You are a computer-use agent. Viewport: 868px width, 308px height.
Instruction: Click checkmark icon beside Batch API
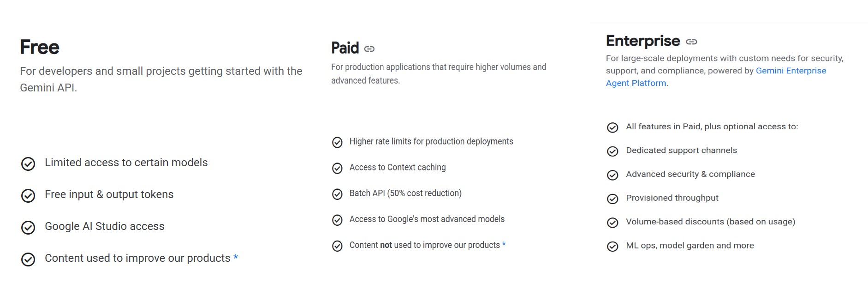coord(337,194)
